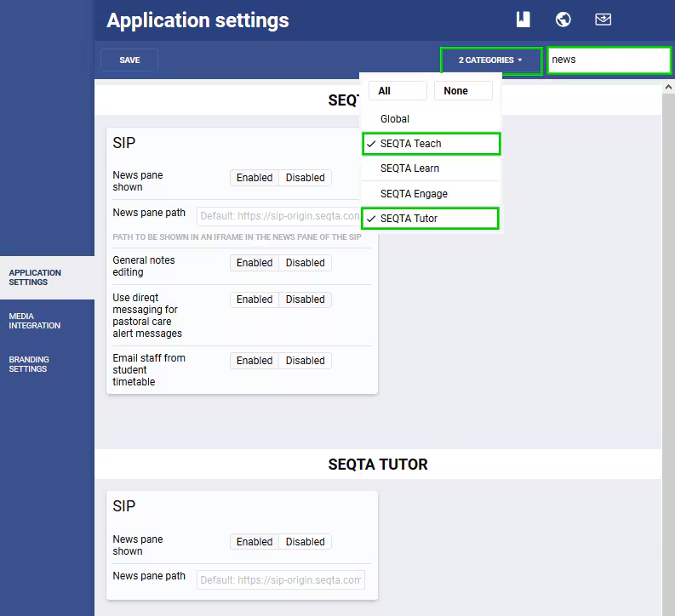Image resolution: width=675 pixels, height=616 pixels.
Task: Open the mail envelope icon in the header
Action: coord(603,20)
